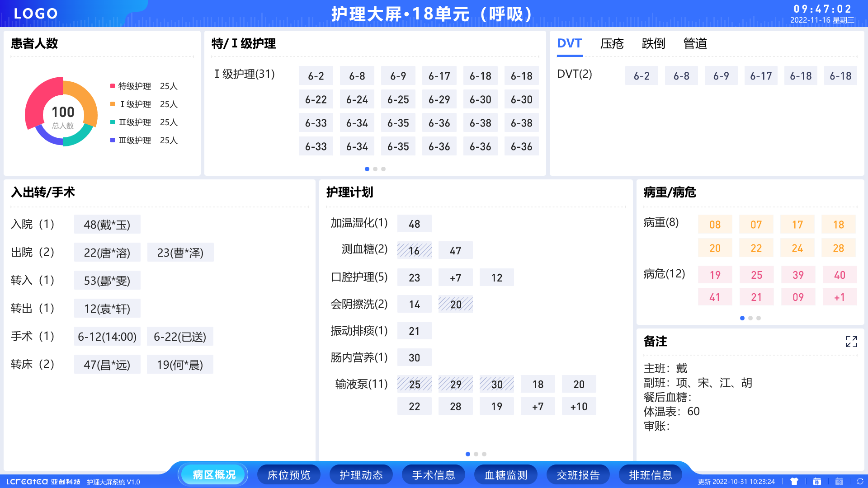Click hatched bed 16 under 测血糖

pyautogui.click(x=415, y=251)
